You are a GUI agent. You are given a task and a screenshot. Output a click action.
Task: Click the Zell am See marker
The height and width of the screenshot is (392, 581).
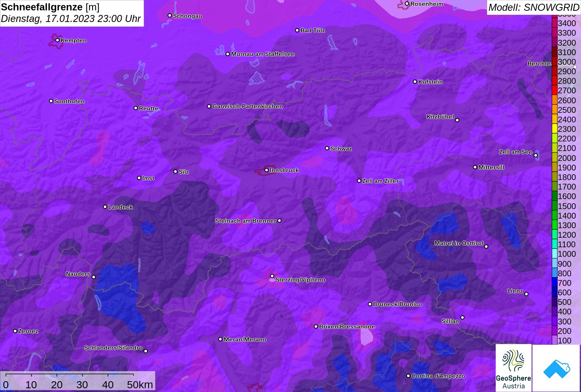tap(536, 156)
